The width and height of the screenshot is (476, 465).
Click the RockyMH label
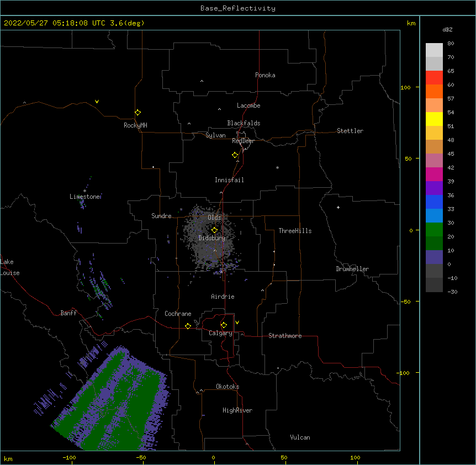[x=135, y=125]
